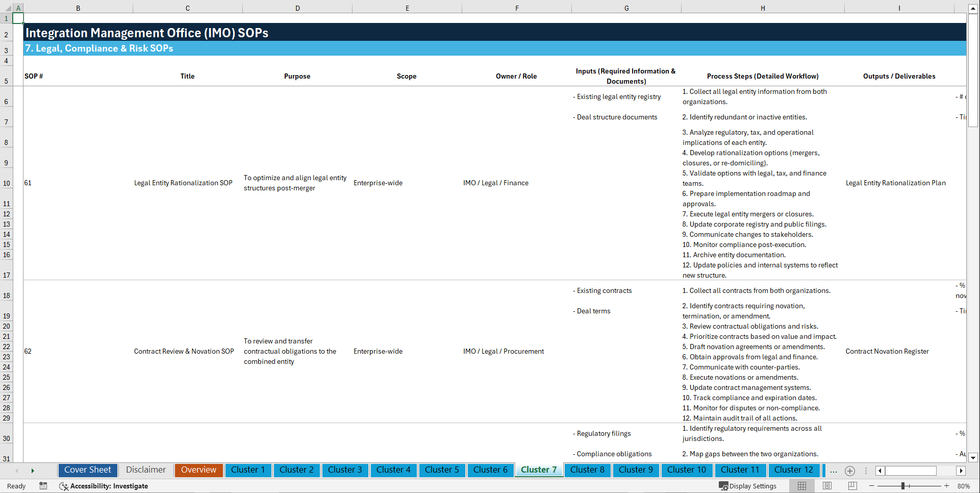
Task: Open Display Settings from the status bar
Action: (748, 486)
